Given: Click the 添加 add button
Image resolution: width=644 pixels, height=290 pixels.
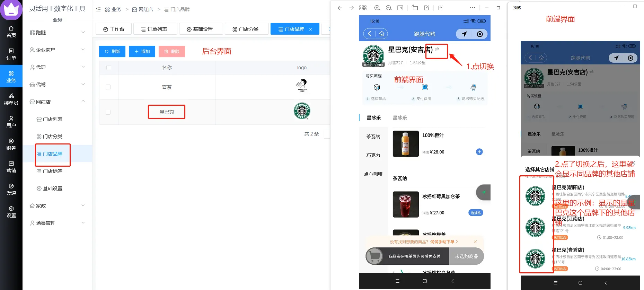Looking at the screenshot, I should [142, 51].
